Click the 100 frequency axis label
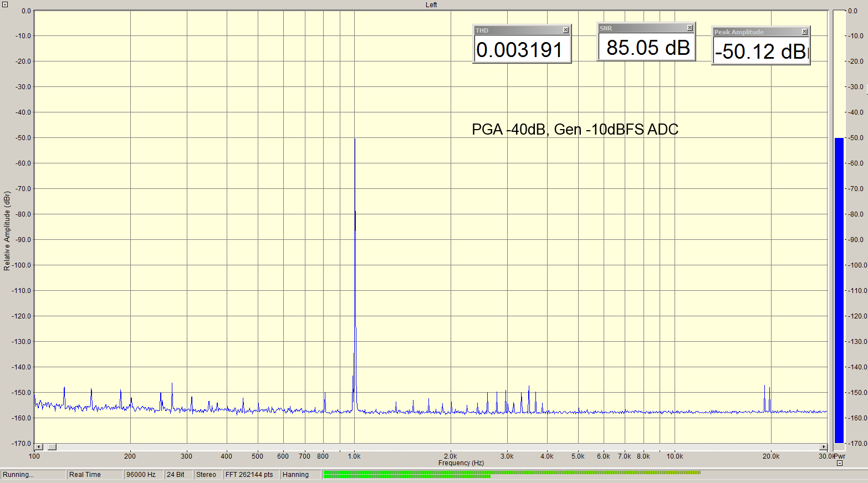This screenshot has height=483, width=868. click(x=34, y=456)
